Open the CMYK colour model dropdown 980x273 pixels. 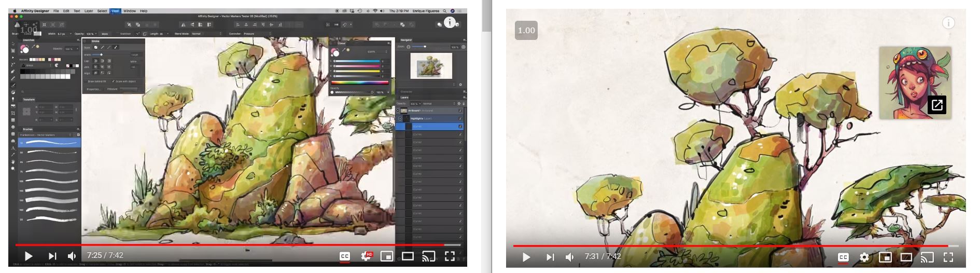(377, 51)
